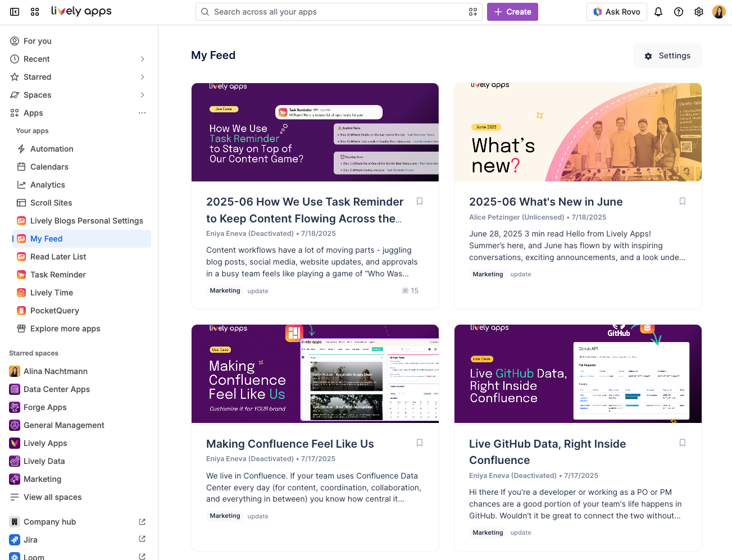Bookmark Making Confluence Feel Like Us post
Screen dimensions: 732x560
point(420,443)
